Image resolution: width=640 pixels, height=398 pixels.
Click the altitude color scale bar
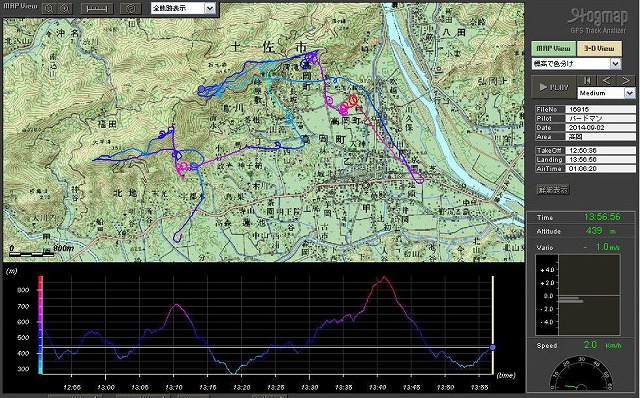pyautogui.click(x=40, y=325)
